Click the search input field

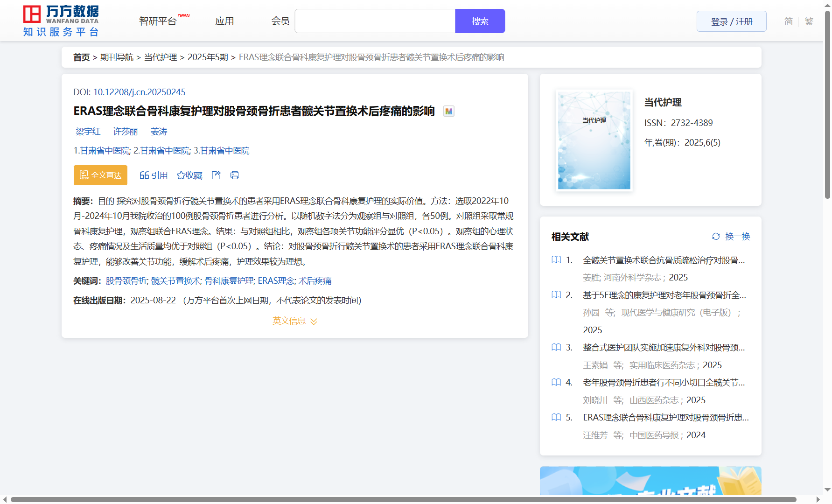tap(375, 21)
